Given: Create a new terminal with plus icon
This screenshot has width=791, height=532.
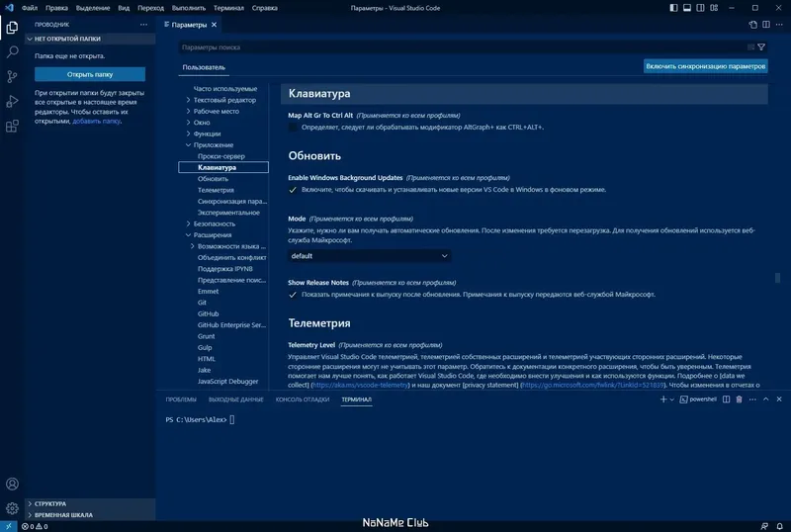Looking at the screenshot, I should (x=663, y=399).
